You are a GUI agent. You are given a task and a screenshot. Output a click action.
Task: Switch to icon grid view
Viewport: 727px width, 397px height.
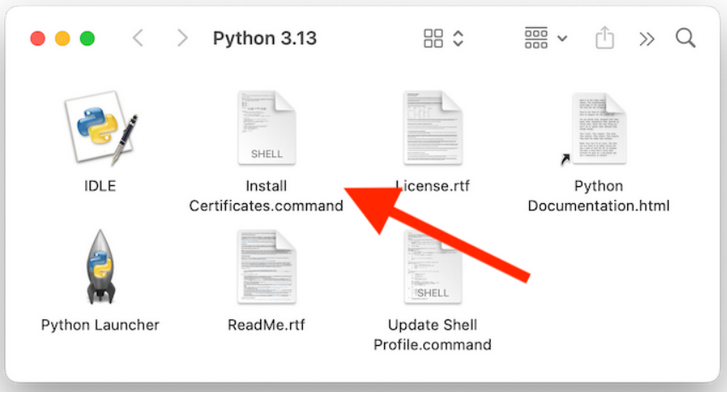click(x=434, y=38)
